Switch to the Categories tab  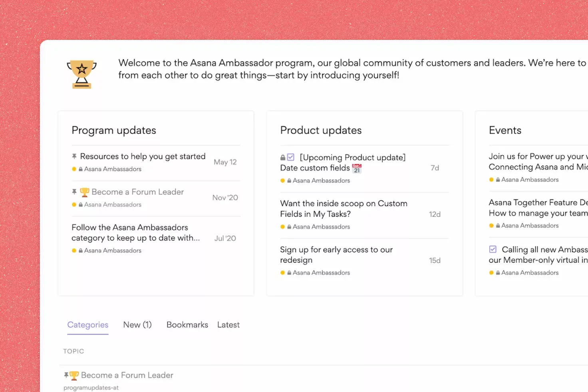(x=88, y=325)
